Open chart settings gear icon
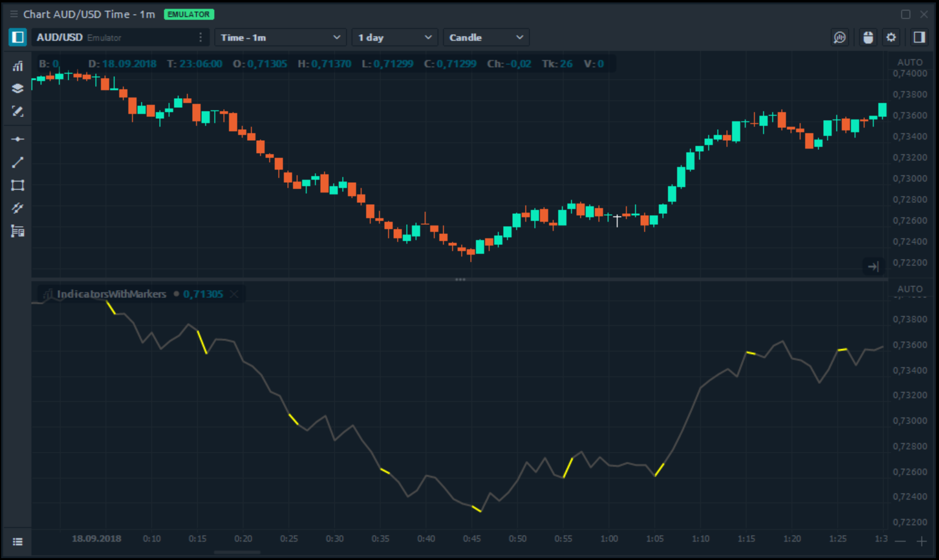Viewport: 939px width, 560px height. [x=891, y=38]
